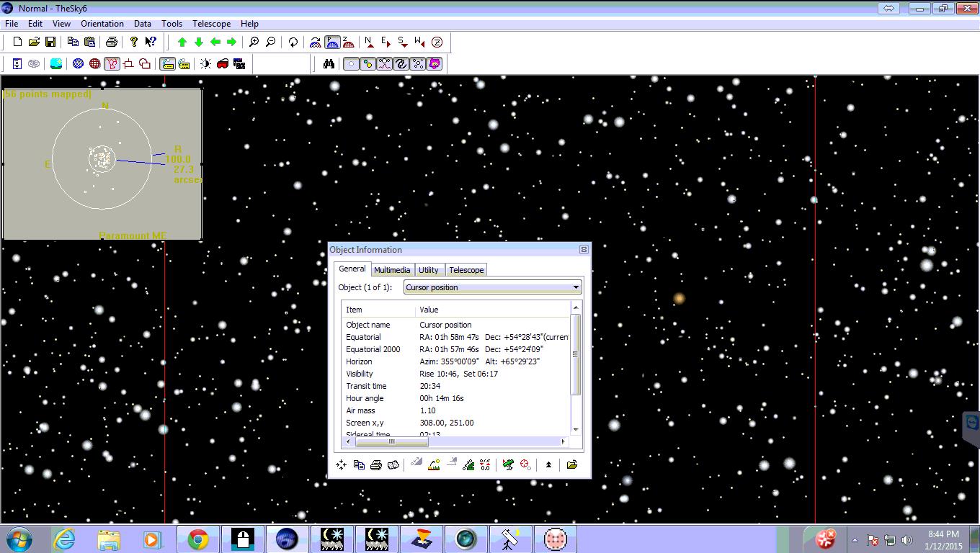Click the telescope slew icon in Object Information
Screen dimensions: 980x553
[508, 464]
